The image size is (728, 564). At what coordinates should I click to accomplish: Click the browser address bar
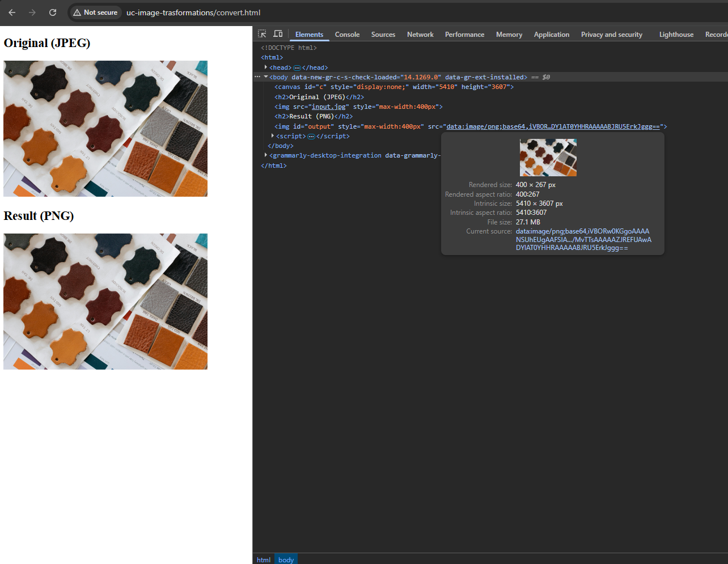(194, 12)
